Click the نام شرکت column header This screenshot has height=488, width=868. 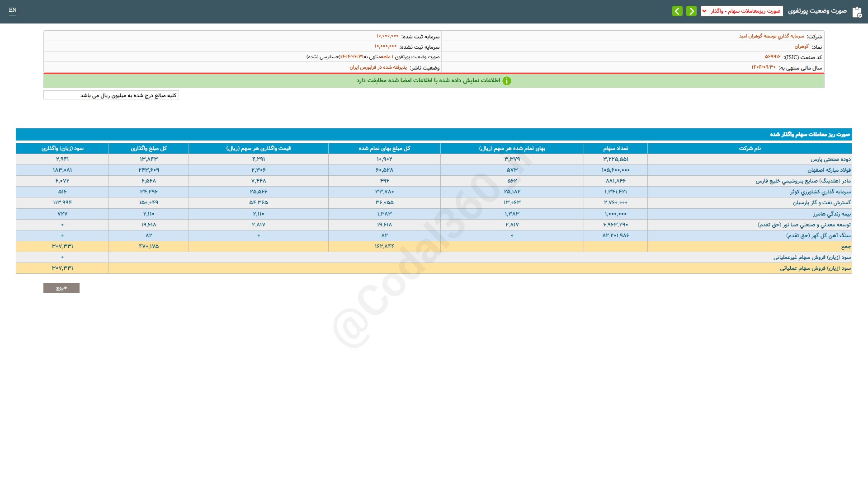[x=750, y=148]
